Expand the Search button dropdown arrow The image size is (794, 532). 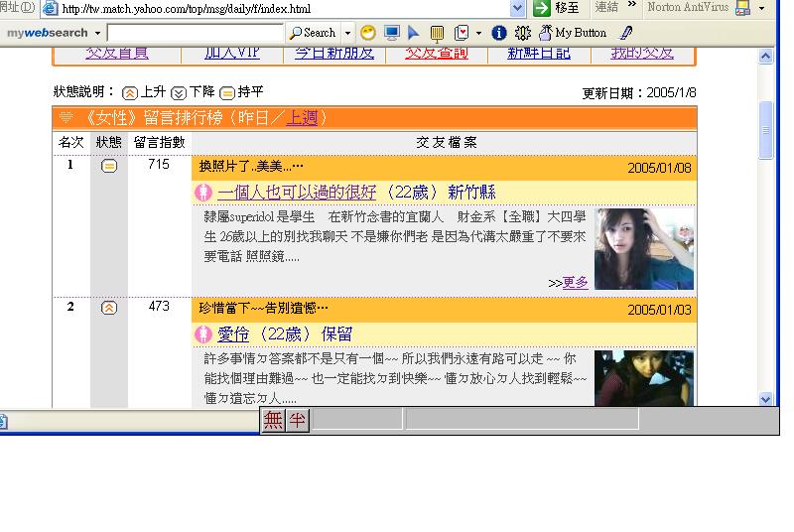pos(347,33)
